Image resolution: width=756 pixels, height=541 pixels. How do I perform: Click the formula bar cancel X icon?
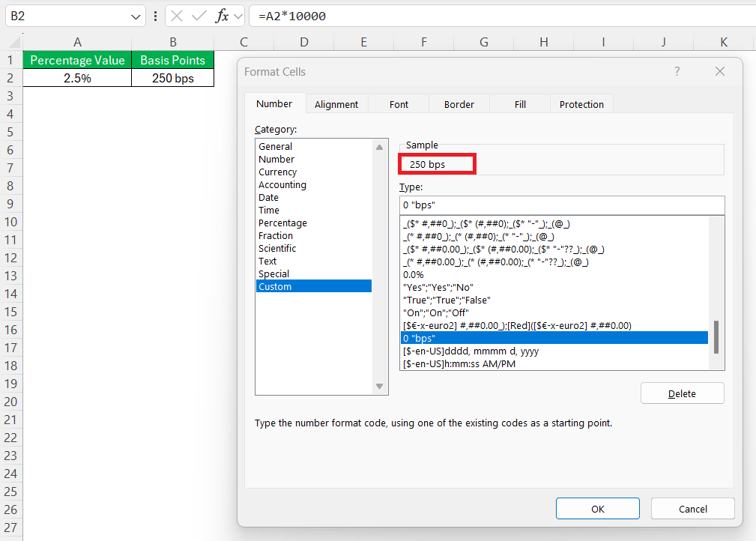[x=177, y=16]
